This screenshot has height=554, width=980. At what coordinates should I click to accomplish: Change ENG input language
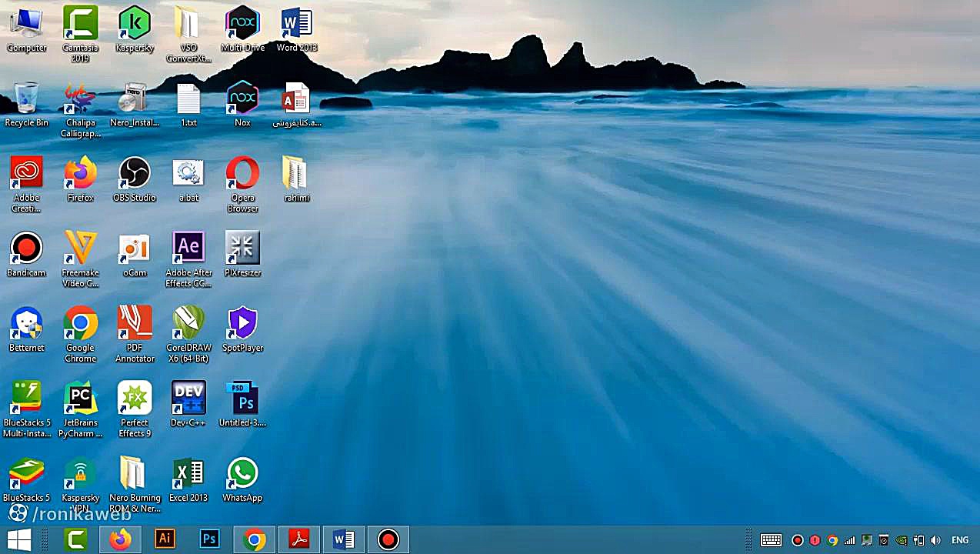click(960, 540)
